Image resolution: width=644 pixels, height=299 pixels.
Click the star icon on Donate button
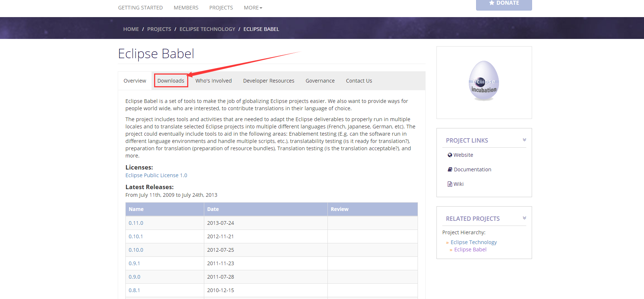click(x=492, y=3)
